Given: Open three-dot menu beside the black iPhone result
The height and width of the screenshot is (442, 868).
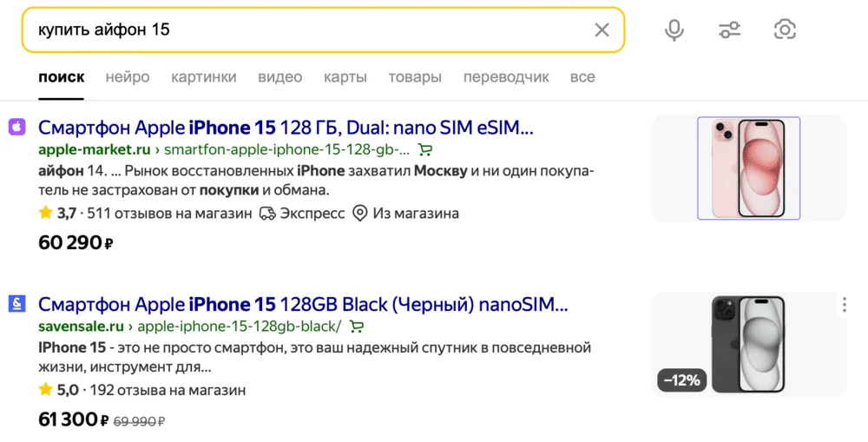Looking at the screenshot, I should 844,305.
